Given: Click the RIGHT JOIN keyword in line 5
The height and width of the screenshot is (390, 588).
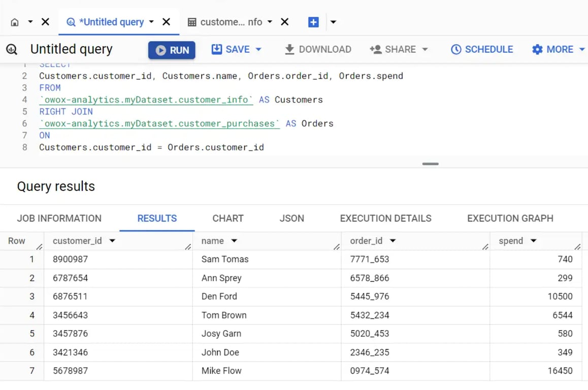Looking at the screenshot, I should coord(66,112).
